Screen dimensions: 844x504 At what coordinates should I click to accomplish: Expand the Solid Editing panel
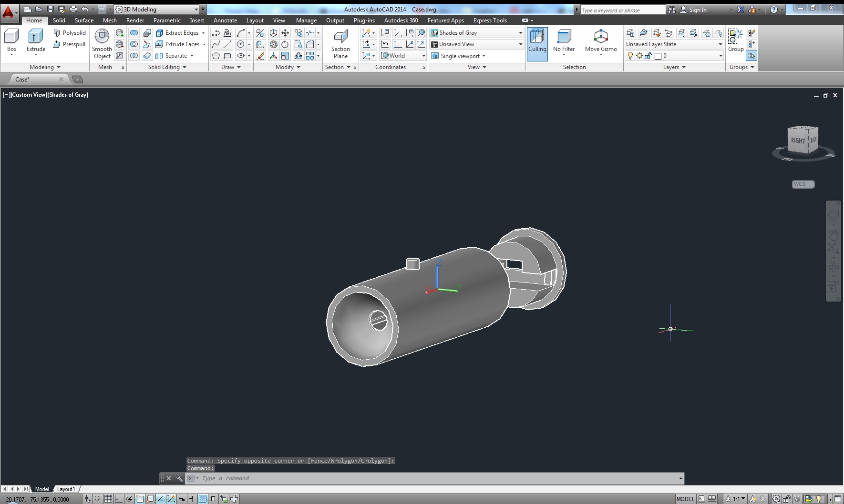[x=167, y=67]
